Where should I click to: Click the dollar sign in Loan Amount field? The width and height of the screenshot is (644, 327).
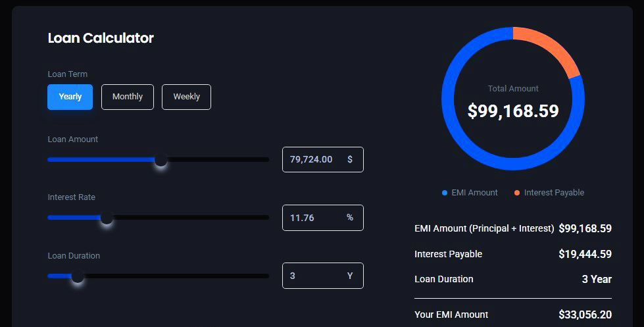coord(350,159)
